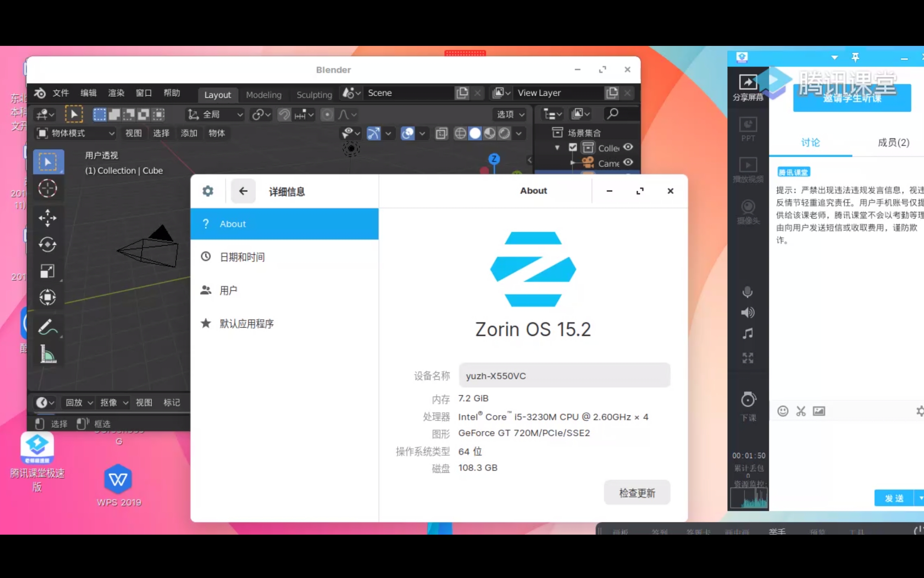
Task: Toggle snapping magnet in Blender header
Action: click(284, 114)
